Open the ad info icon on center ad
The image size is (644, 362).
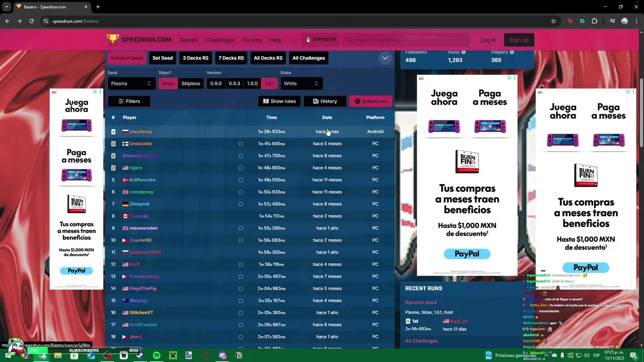pos(509,78)
